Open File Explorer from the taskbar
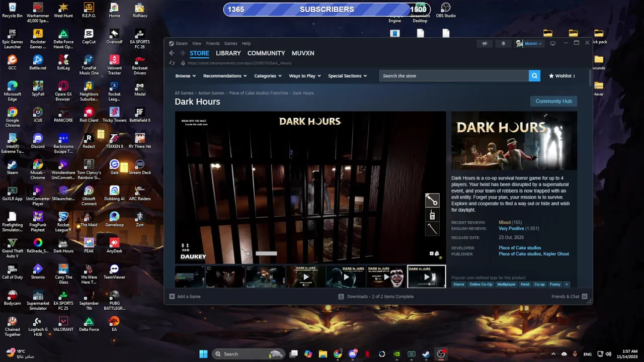The width and height of the screenshot is (644, 362). 323,354
